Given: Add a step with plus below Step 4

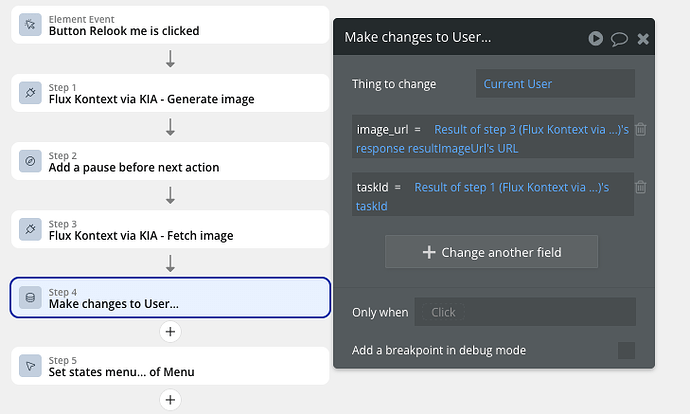Looking at the screenshot, I should pyautogui.click(x=170, y=331).
